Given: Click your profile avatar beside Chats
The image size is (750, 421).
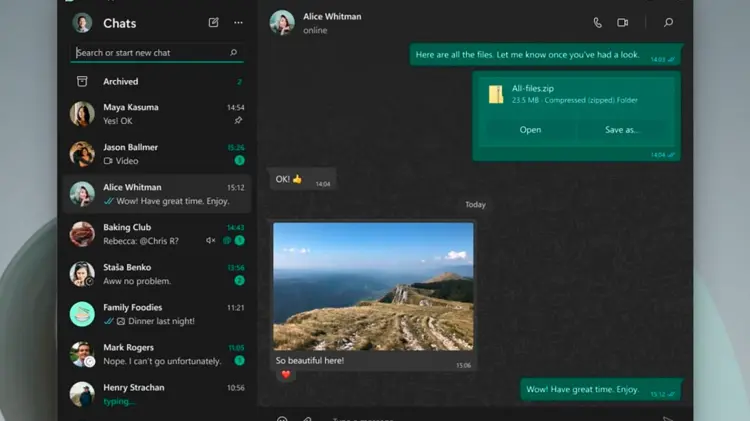Looking at the screenshot, I should [x=83, y=23].
